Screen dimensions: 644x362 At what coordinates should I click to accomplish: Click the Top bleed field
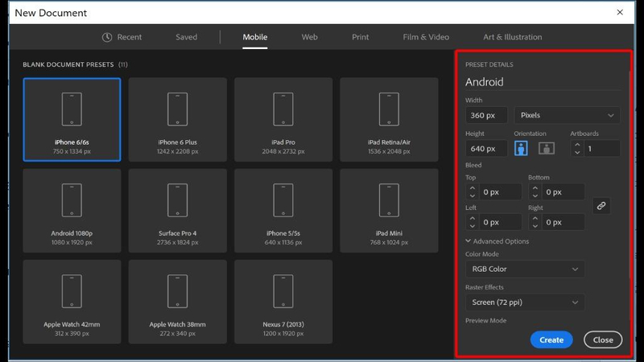[500, 192]
